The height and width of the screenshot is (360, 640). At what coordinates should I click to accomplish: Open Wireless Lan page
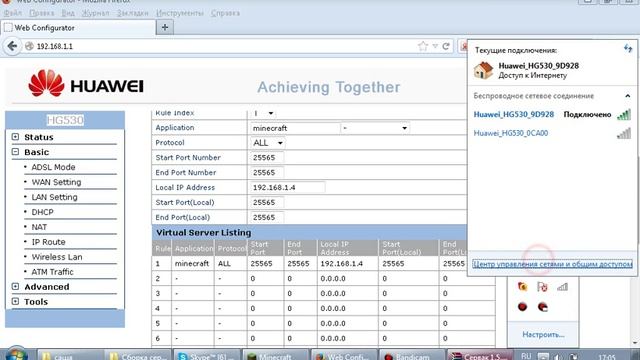pos(57,257)
